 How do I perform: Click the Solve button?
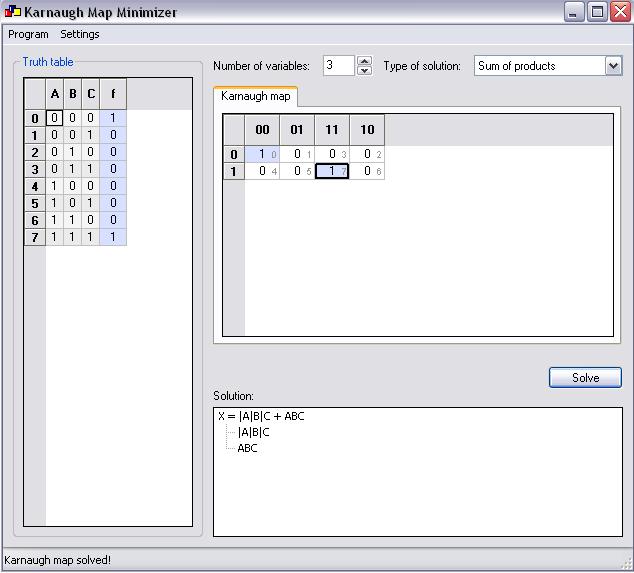(x=585, y=378)
